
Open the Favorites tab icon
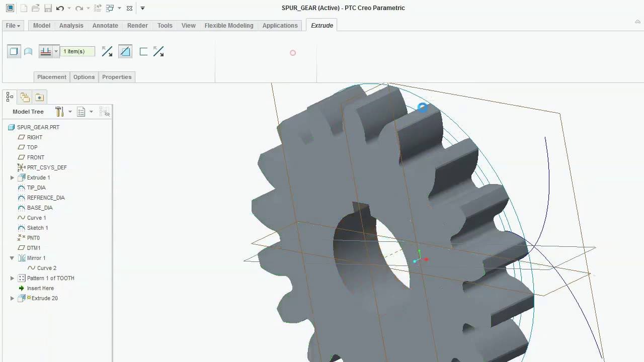(x=40, y=97)
